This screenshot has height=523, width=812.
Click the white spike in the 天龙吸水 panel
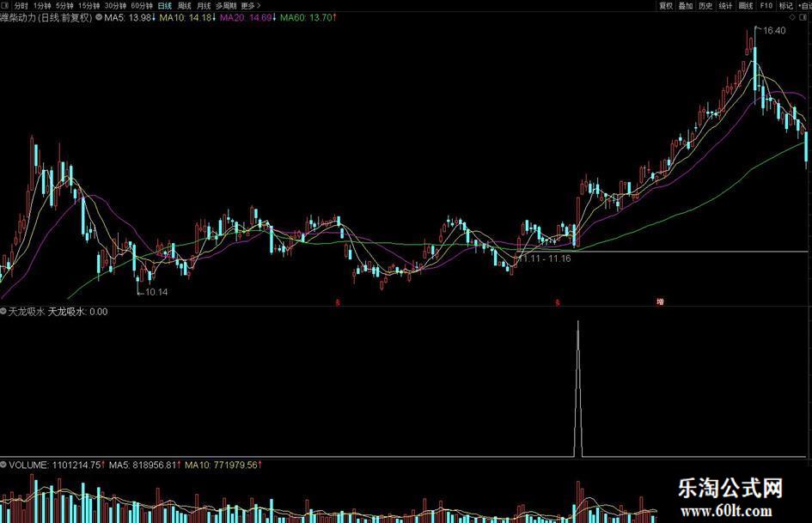[578, 388]
